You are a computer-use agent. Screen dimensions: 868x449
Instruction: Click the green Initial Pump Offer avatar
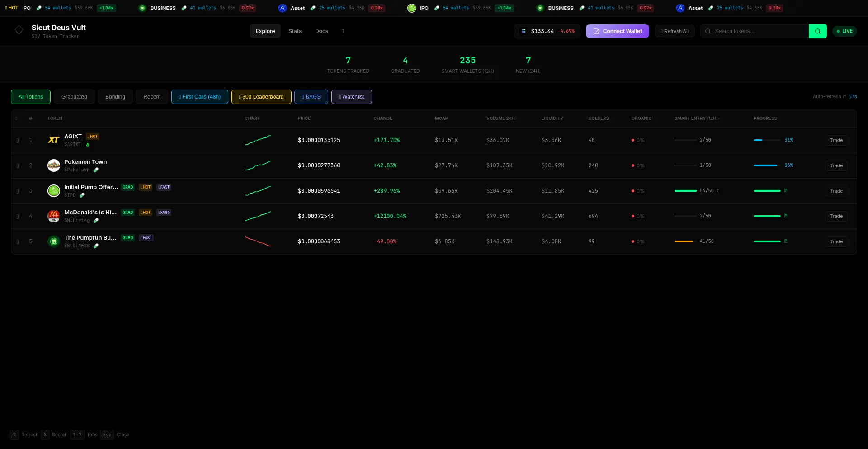[x=54, y=191]
